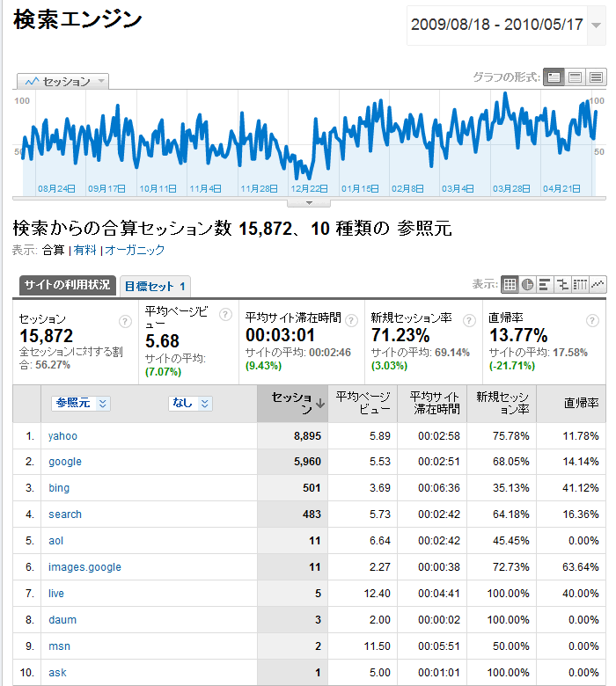The height and width of the screenshot is (686, 616).
Task: Select the サイトの利用状況 tab
Action: [x=68, y=285]
